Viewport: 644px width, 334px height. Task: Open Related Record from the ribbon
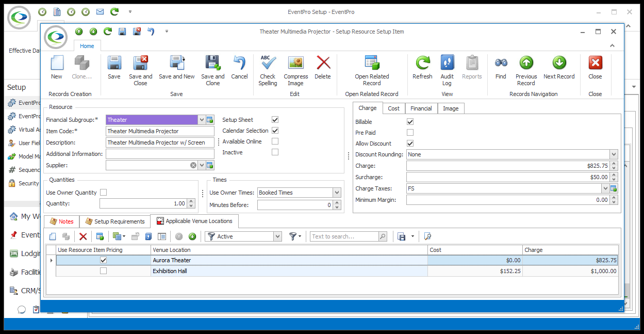(372, 70)
